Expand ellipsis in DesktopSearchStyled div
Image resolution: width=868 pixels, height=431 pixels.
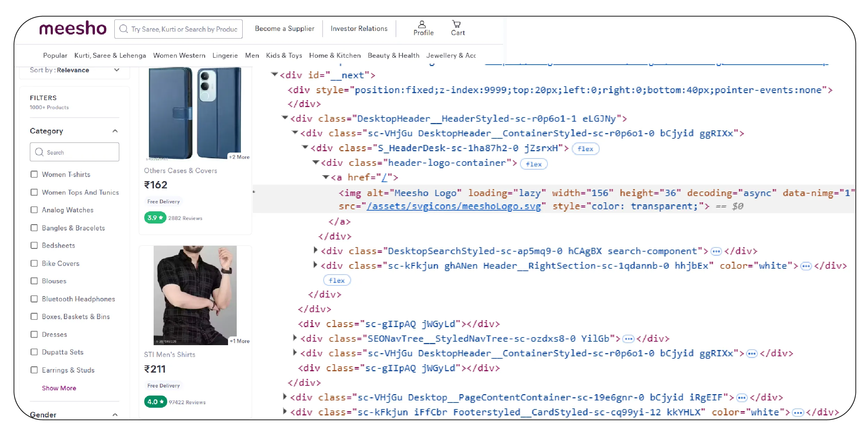pos(716,251)
